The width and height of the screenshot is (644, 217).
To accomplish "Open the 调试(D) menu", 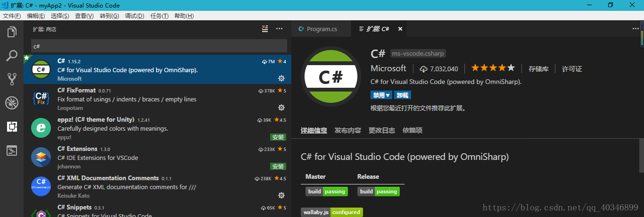I will [134, 16].
